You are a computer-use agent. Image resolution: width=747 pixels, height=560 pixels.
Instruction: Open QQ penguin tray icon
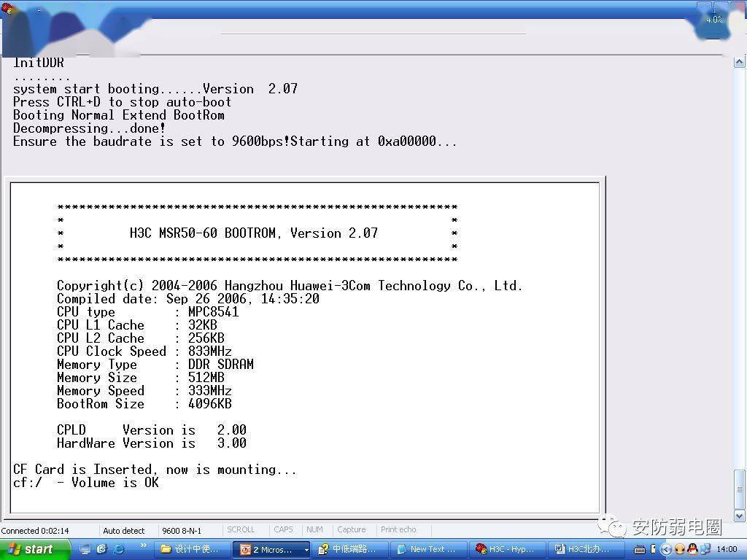[692, 549]
